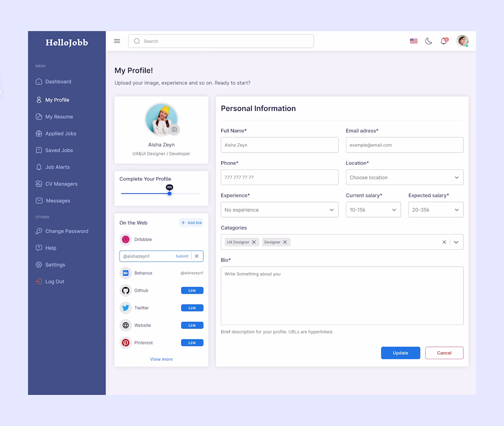The height and width of the screenshot is (426, 504).
Task: Submit the Dribbble handle
Action: coord(182,256)
